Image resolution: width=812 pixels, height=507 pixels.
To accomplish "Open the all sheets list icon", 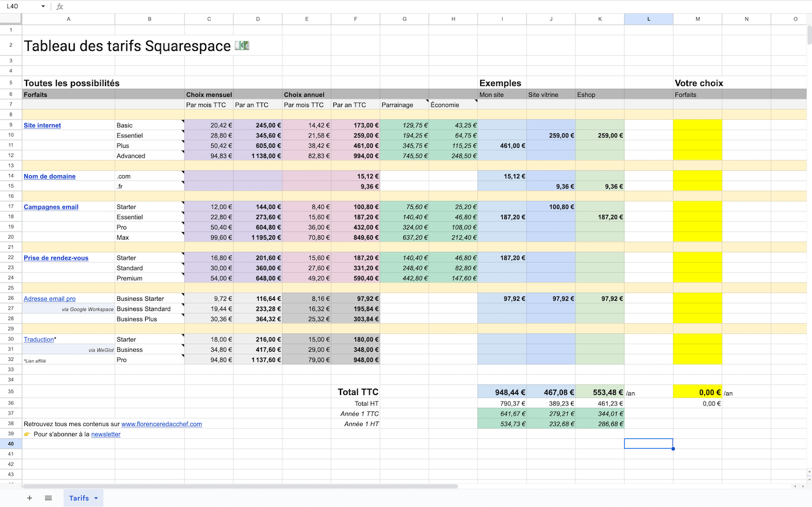I will coord(48,498).
